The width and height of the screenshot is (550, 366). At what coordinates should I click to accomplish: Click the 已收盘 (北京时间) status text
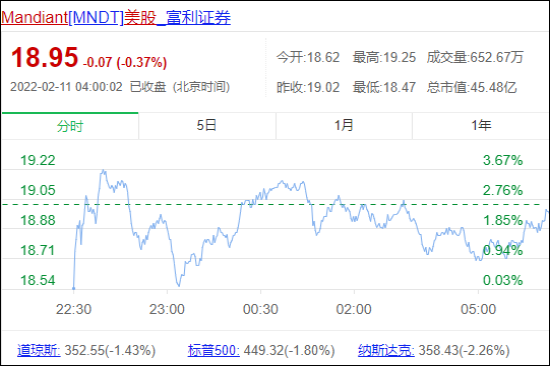coord(180,87)
